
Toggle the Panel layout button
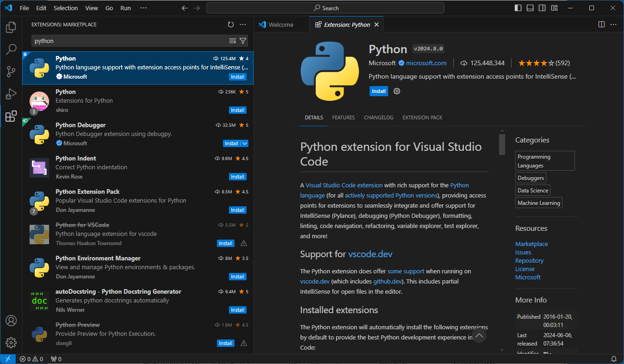click(x=530, y=8)
